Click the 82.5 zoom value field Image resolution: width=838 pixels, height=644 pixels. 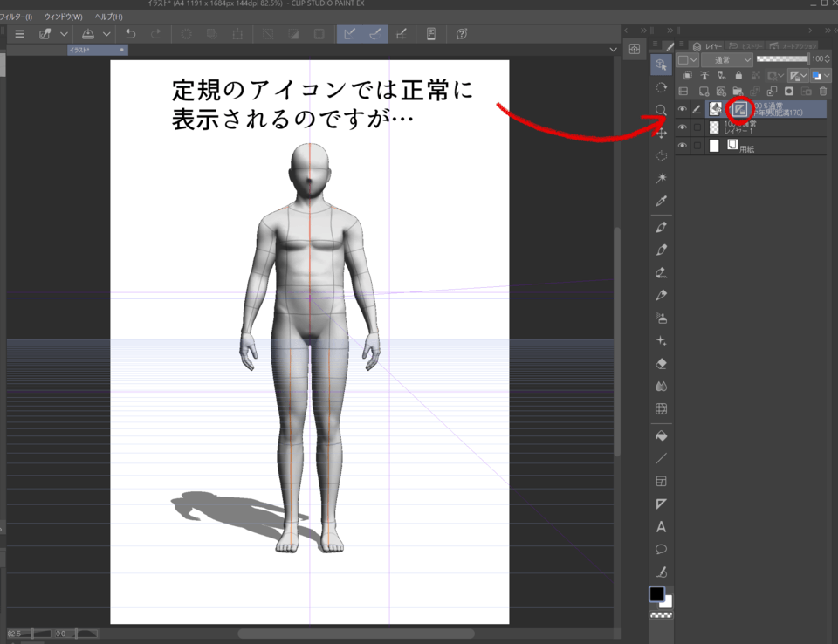[18, 634]
